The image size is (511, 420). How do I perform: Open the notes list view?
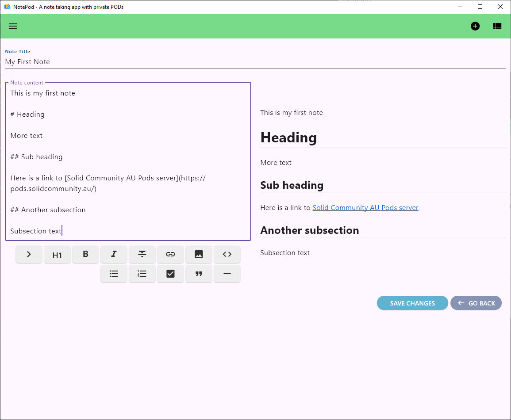pos(497,26)
